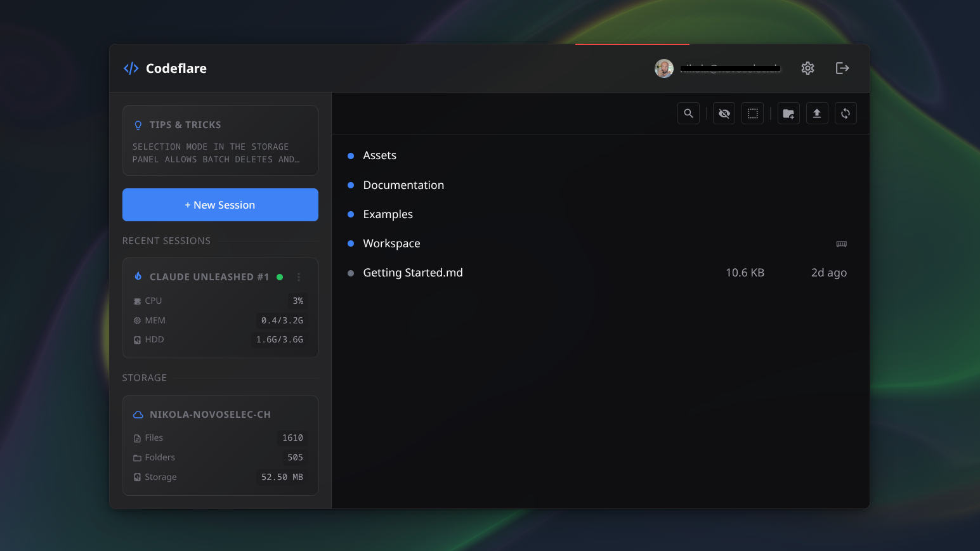The image size is (980, 551).
Task: Click the Tips & Tricks lightbulb icon
Action: pos(138,126)
